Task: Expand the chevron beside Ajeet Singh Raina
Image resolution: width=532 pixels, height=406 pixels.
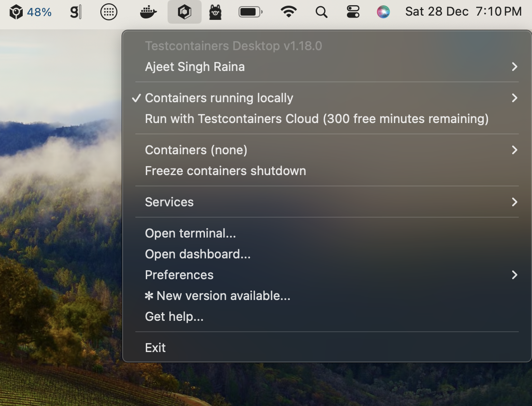Action: [x=514, y=67]
